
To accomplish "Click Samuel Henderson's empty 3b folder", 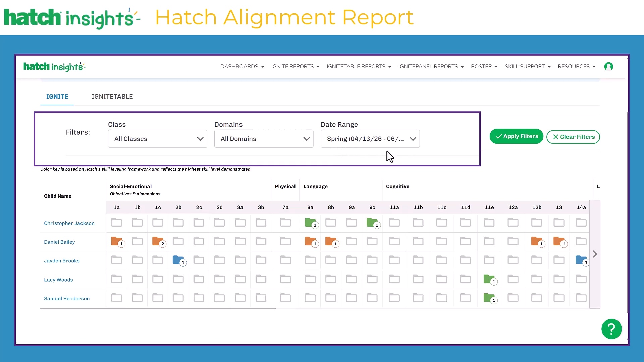I will pos(261,298).
